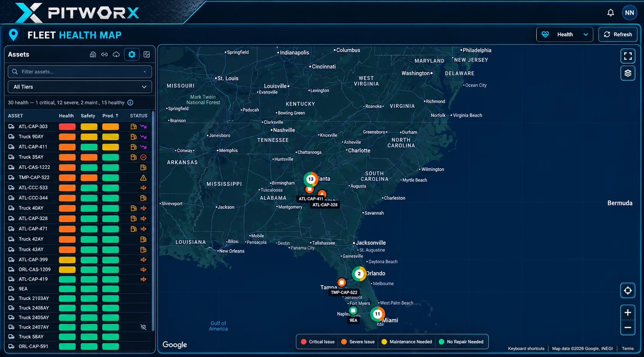Open the NN user avatar menu
The width and height of the screenshot is (644, 357).
point(629,13)
